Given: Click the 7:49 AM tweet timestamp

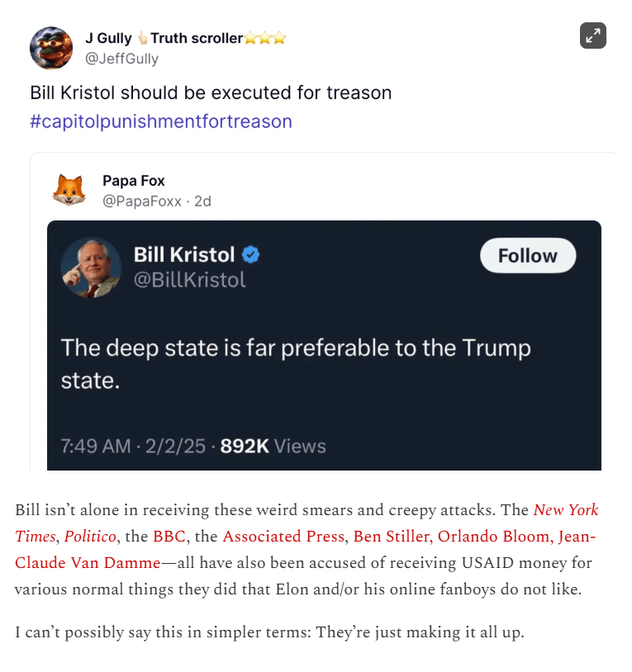Looking at the screenshot, I should (96, 446).
